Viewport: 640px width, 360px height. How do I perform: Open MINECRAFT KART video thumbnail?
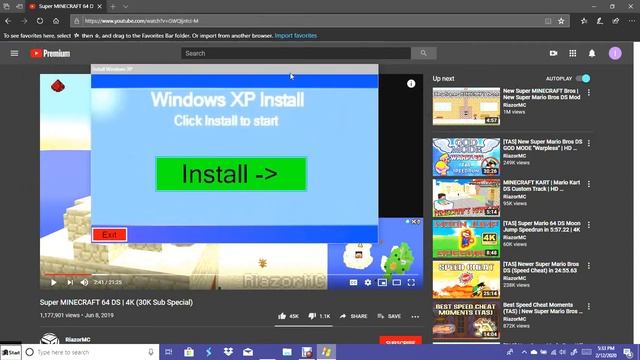[466, 198]
